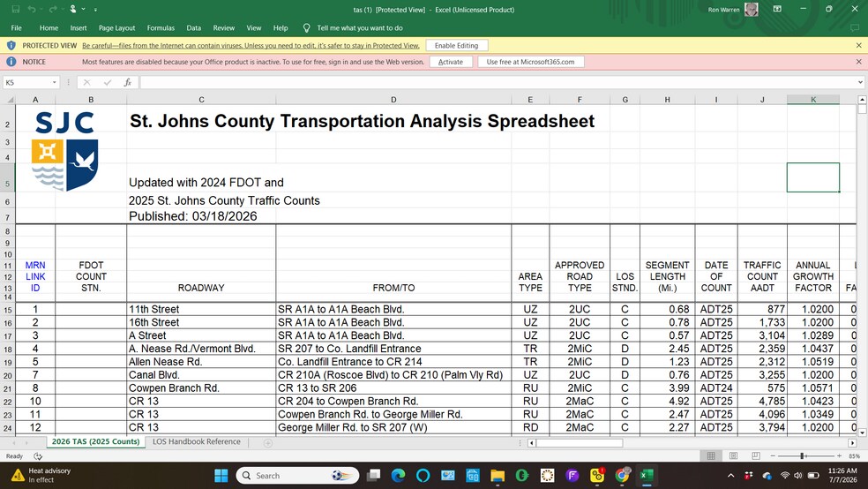Click the Zoom In plus button
This screenshot has height=489, width=868.
pyautogui.click(x=839, y=455)
